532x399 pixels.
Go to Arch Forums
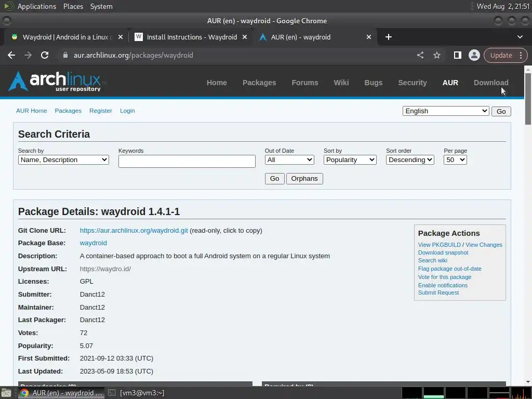coord(304,83)
